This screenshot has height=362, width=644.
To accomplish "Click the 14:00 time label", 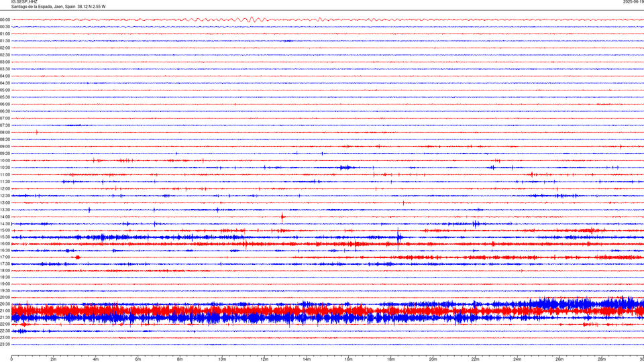I will click(x=5, y=217).
